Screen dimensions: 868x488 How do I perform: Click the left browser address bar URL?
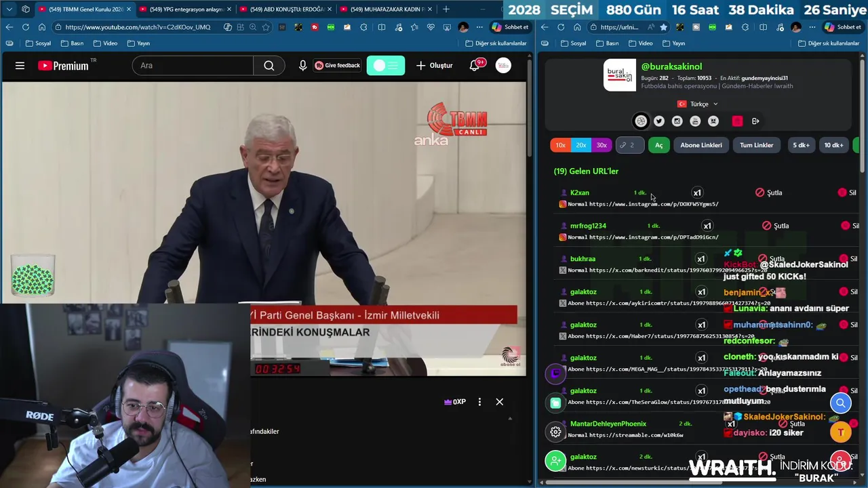[138, 27]
